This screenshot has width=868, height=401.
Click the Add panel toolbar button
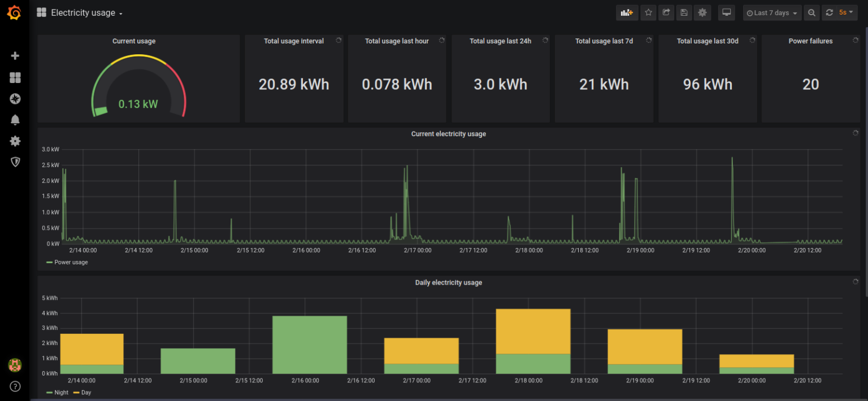pyautogui.click(x=627, y=12)
